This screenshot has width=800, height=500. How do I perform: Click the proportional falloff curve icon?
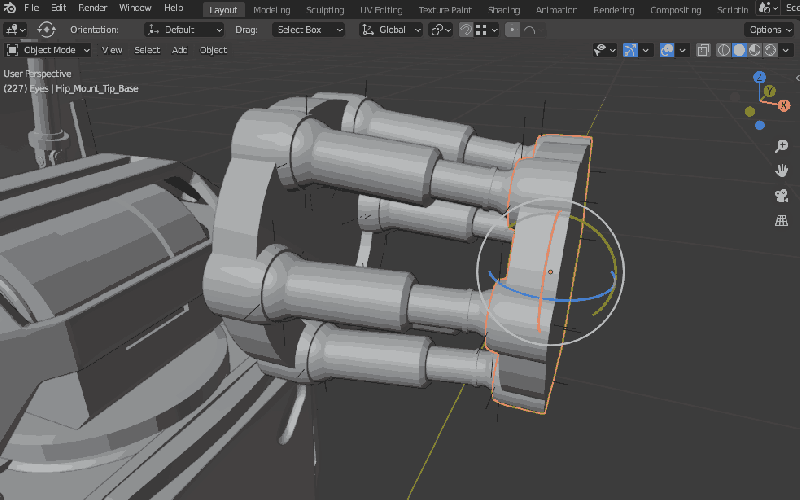coord(529,30)
